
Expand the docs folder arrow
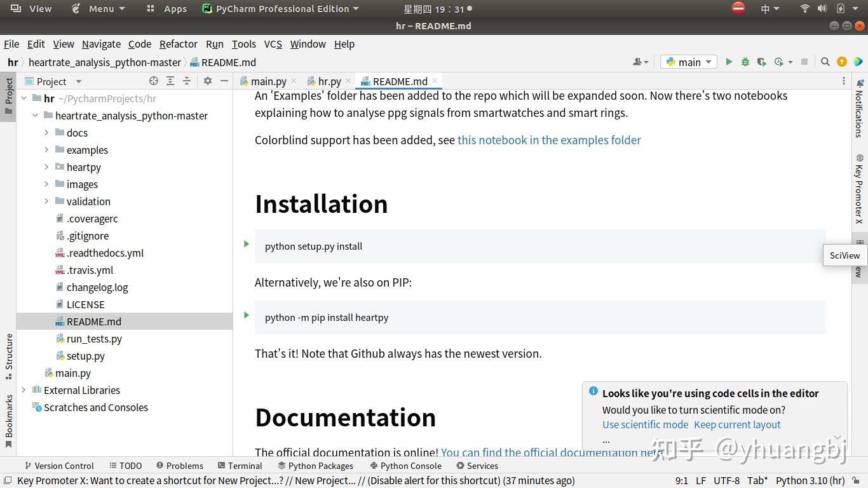tap(46, 133)
